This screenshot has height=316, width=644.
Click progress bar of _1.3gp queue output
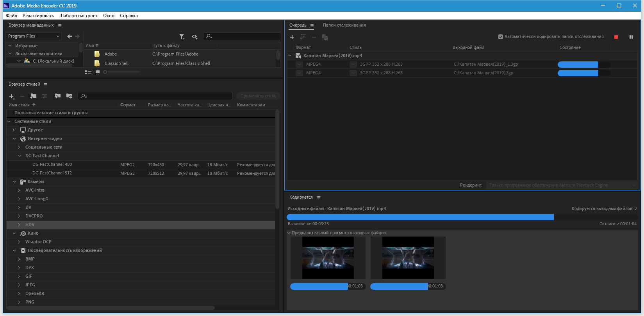click(x=584, y=65)
